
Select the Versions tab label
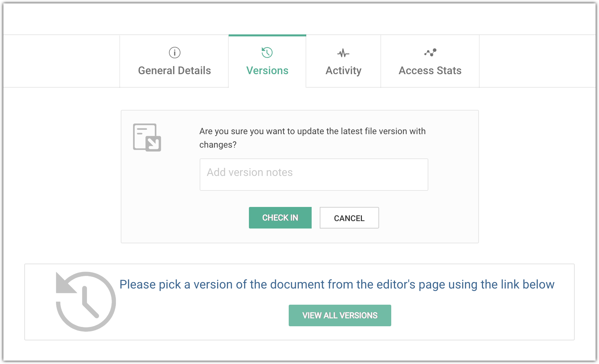click(267, 70)
